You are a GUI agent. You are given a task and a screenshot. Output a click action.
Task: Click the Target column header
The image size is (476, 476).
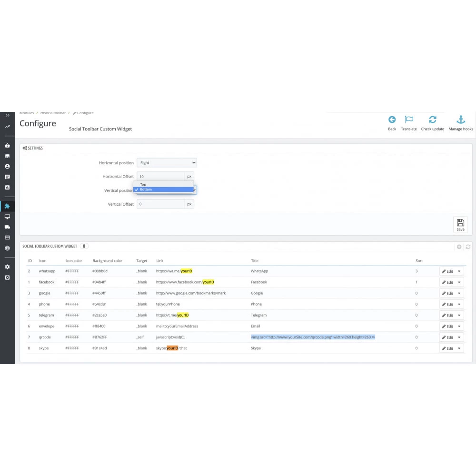(x=141, y=261)
